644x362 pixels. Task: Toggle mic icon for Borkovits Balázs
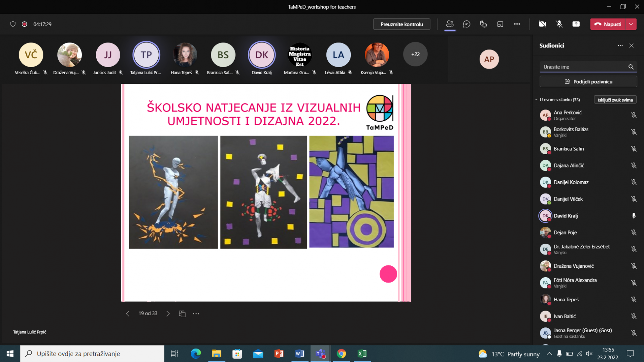(x=633, y=132)
